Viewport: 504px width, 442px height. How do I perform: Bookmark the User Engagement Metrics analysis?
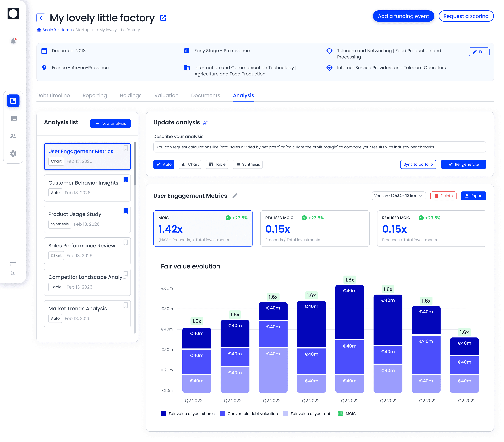pyautogui.click(x=125, y=148)
